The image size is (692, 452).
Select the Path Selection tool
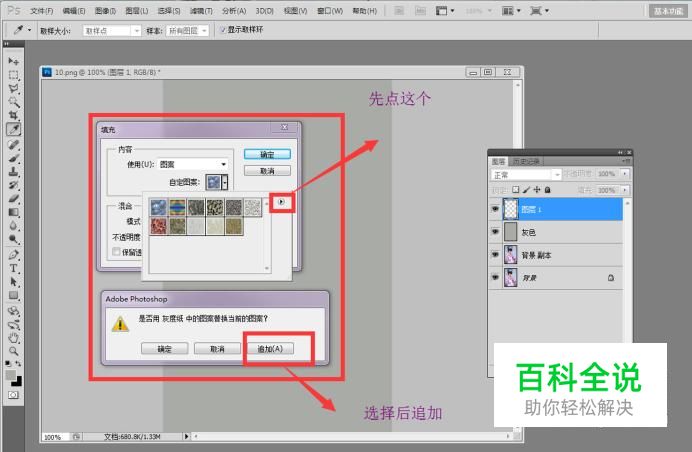[x=14, y=282]
